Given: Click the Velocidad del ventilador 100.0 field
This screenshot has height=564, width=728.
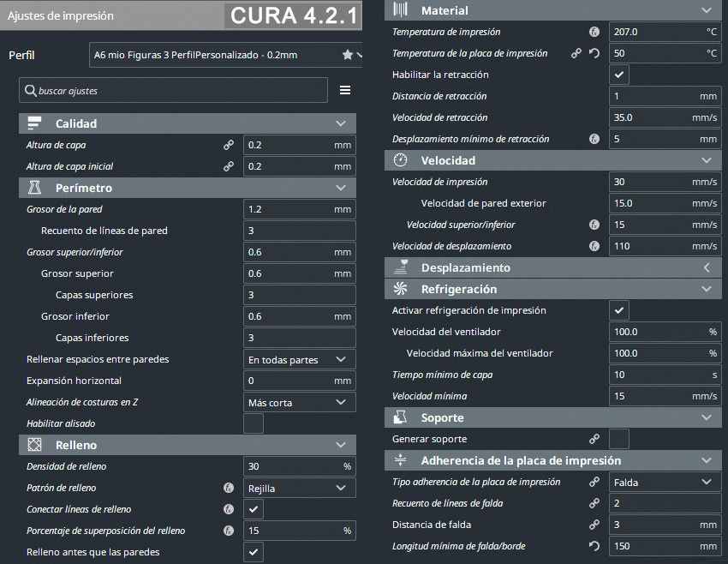Looking at the screenshot, I should [x=665, y=332].
